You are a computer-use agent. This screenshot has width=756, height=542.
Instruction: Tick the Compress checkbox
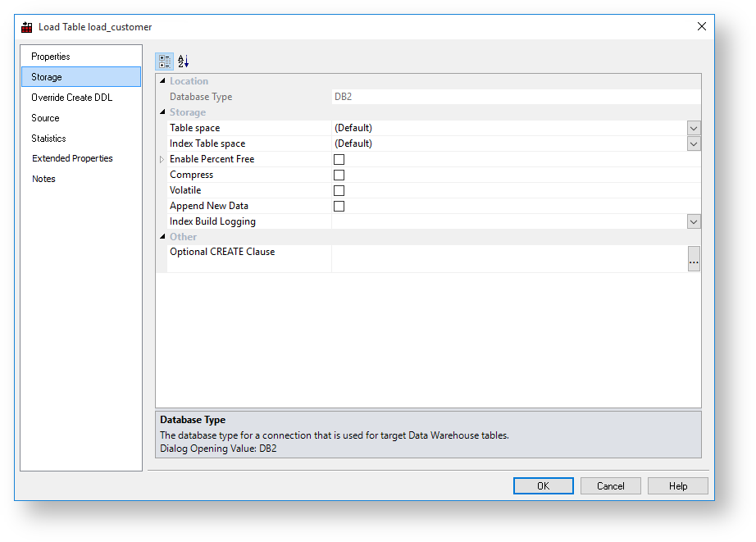pos(339,175)
